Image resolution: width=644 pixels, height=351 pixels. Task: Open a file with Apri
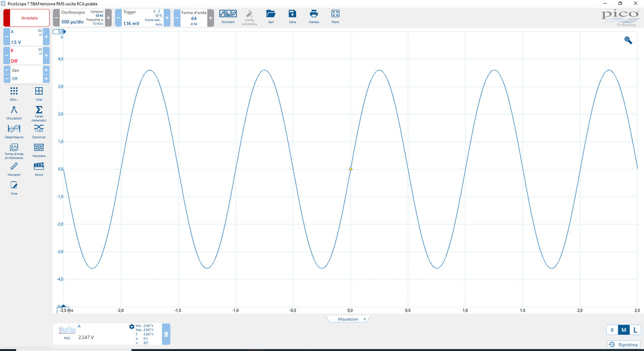[x=271, y=17]
